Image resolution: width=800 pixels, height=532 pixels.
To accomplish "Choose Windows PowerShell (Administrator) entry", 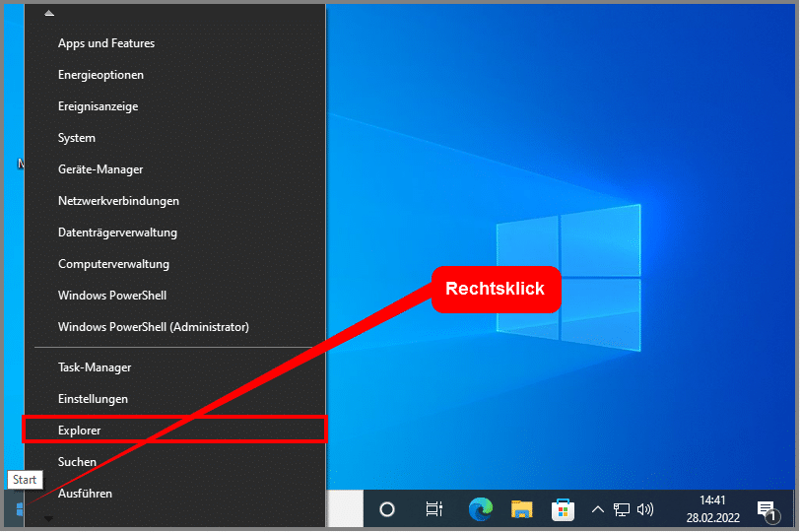I will 154,327.
